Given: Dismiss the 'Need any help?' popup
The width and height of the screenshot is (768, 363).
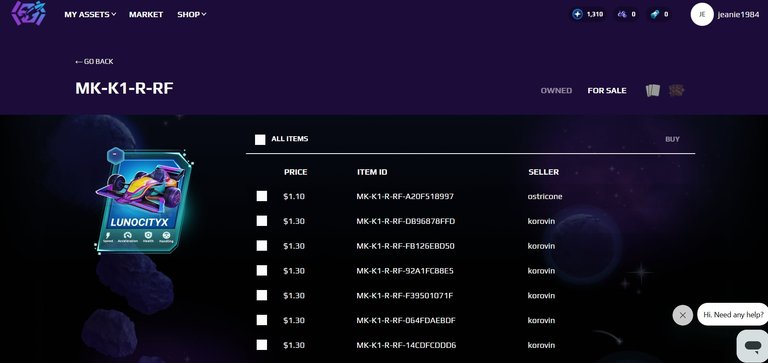Looking at the screenshot, I should [x=683, y=315].
